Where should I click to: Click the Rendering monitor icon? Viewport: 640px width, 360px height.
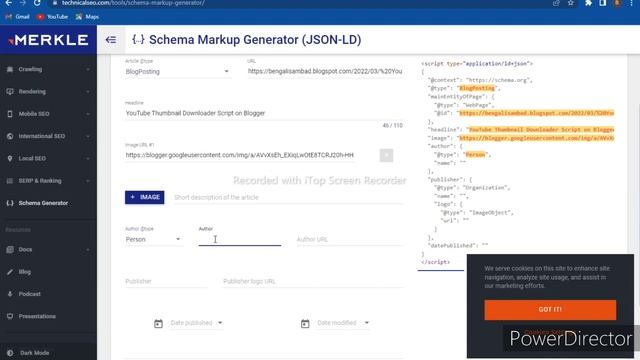tap(10, 91)
